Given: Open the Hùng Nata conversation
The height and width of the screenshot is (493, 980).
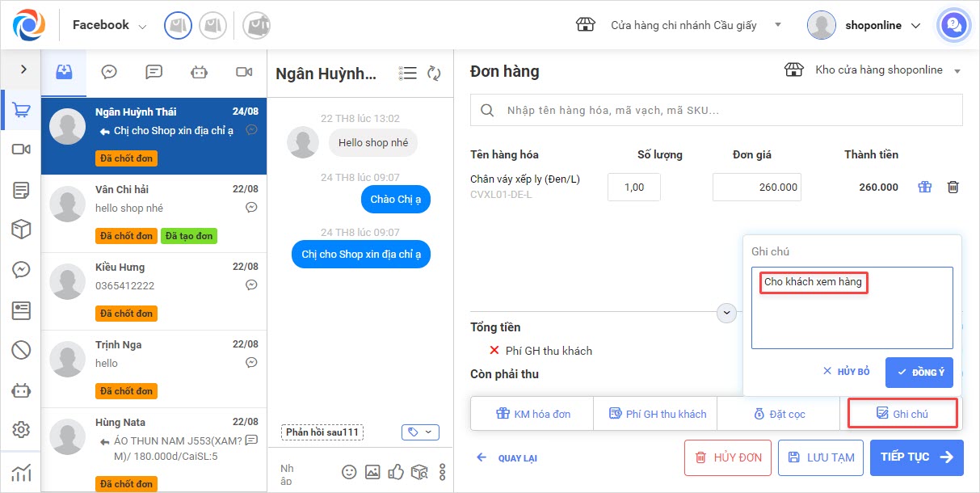Looking at the screenshot, I should 154,450.
